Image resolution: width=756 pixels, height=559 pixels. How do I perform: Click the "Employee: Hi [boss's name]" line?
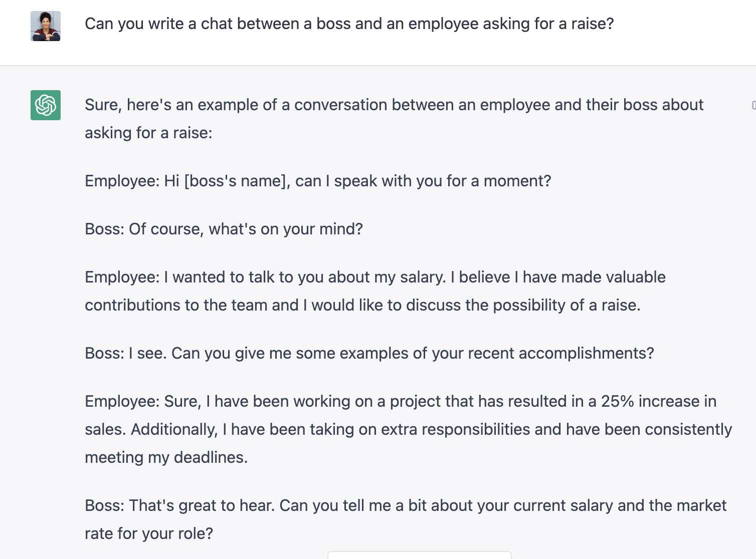pos(317,181)
